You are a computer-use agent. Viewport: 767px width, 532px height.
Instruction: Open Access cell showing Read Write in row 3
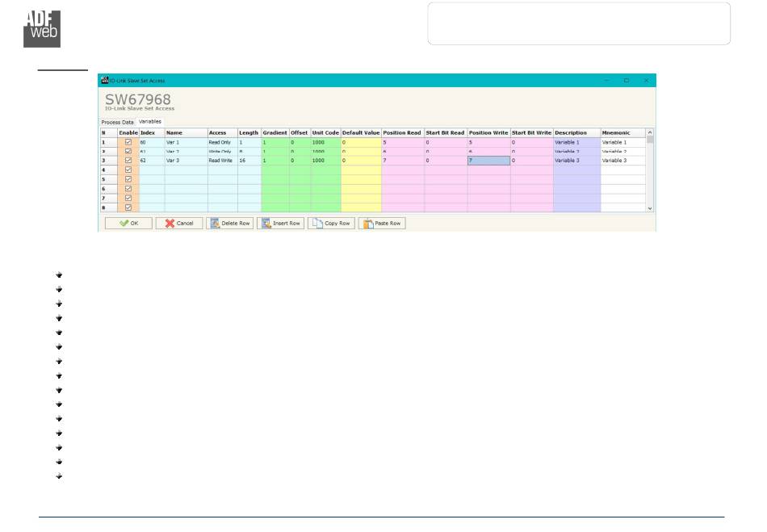tap(222, 161)
